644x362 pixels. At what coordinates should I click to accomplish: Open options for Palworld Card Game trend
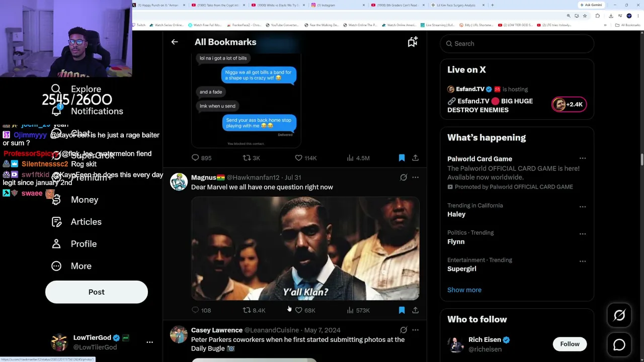click(x=582, y=159)
